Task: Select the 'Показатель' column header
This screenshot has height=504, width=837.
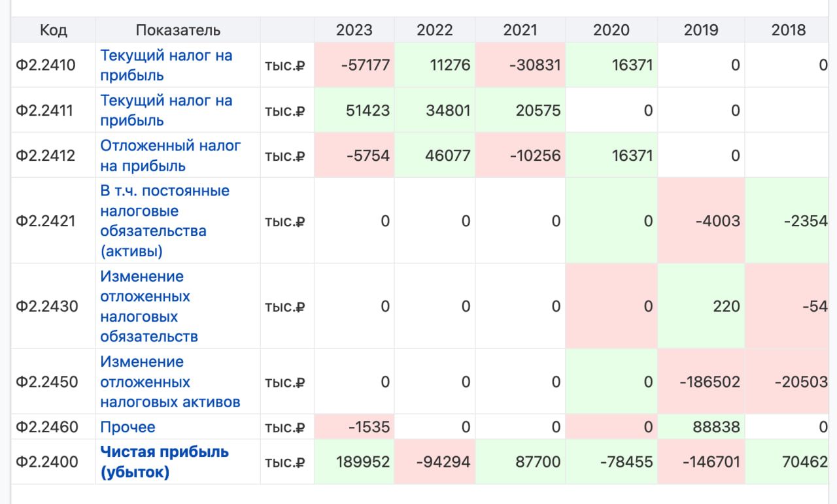Action: (x=178, y=30)
